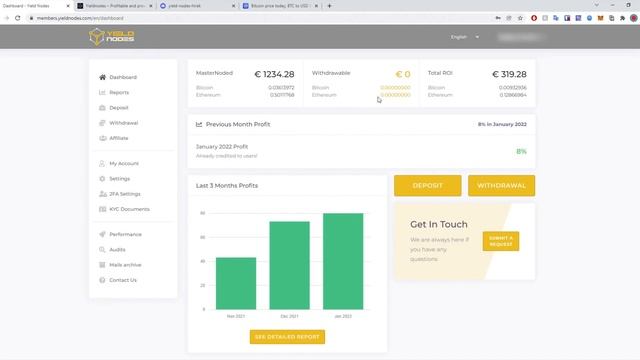Reload the page with the refresh icon
Screen dimensions: 640x360
pos(18,18)
